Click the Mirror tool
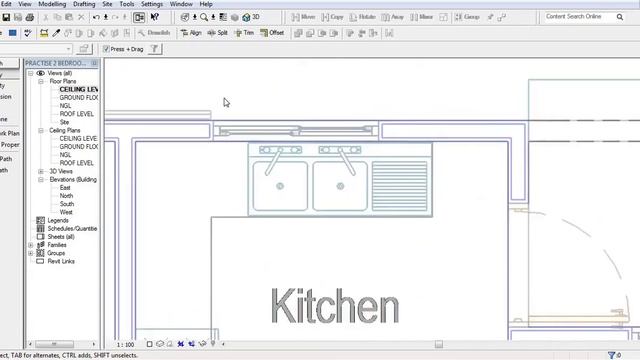This screenshot has height=360, width=640. point(422,17)
